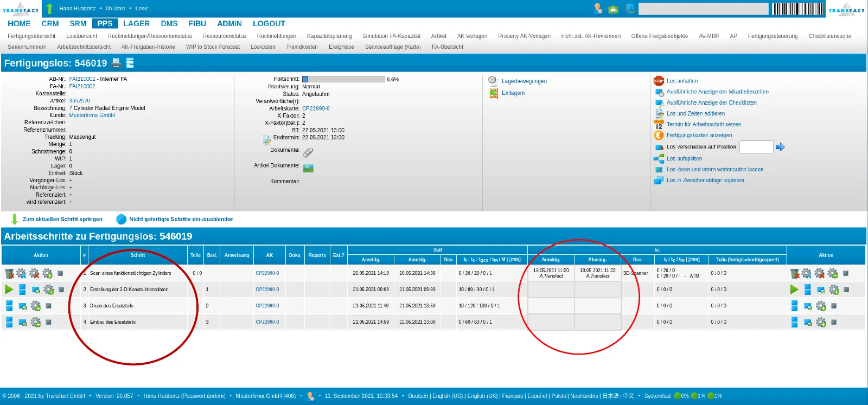The height and width of the screenshot is (405, 868).
Task: Click the telephone icon in the top bar
Action: 614,9
